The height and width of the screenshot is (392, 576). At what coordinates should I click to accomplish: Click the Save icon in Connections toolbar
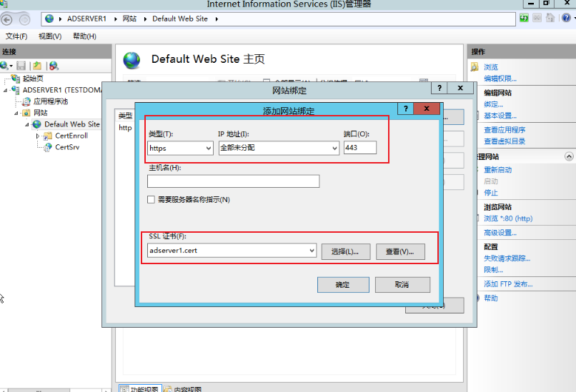click(x=21, y=66)
